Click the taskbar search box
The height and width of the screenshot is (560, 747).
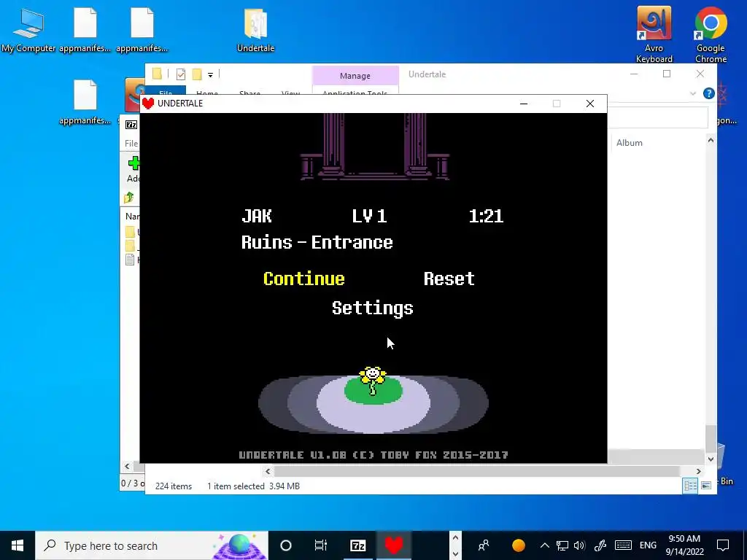[152, 545]
